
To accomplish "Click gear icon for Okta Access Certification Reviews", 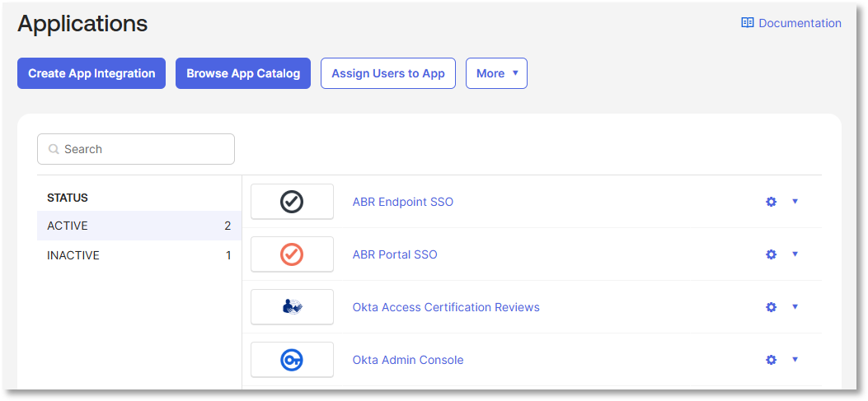I will [x=771, y=307].
